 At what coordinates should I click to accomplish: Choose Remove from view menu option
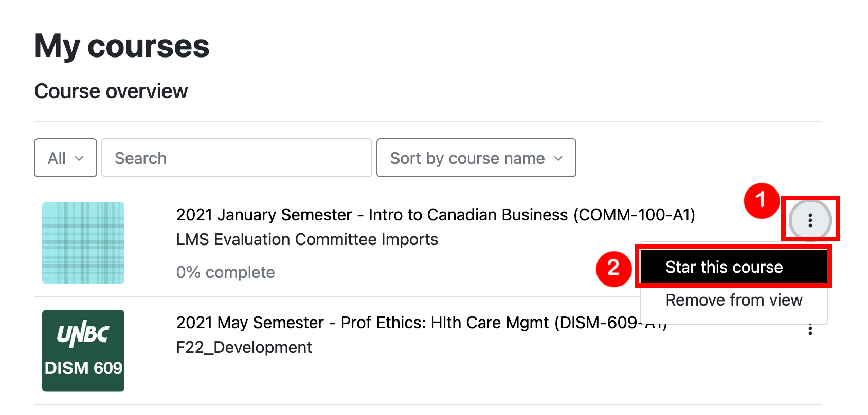click(734, 300)
